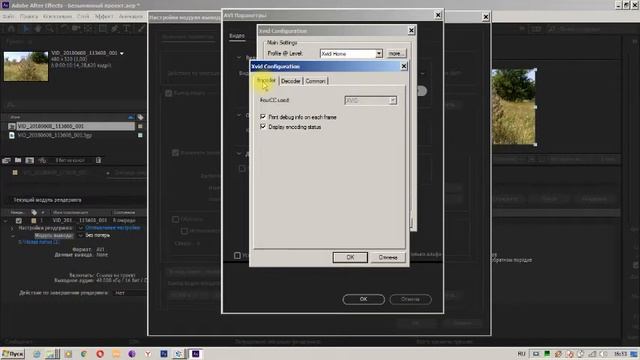Viewport: 640px width, 360px height.
Task: Open the Эффект menu
Action: tap(104, 16)
